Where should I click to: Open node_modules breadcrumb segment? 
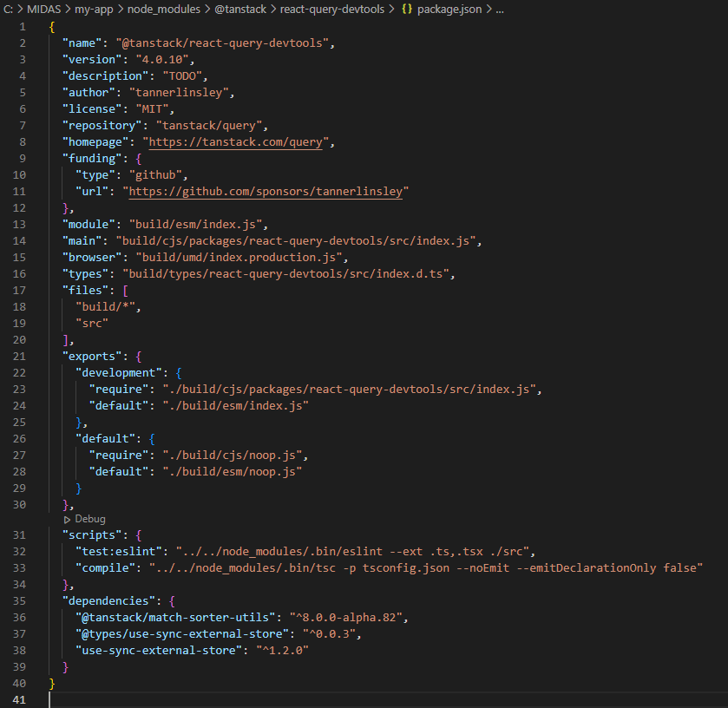(x=163, y=10)
